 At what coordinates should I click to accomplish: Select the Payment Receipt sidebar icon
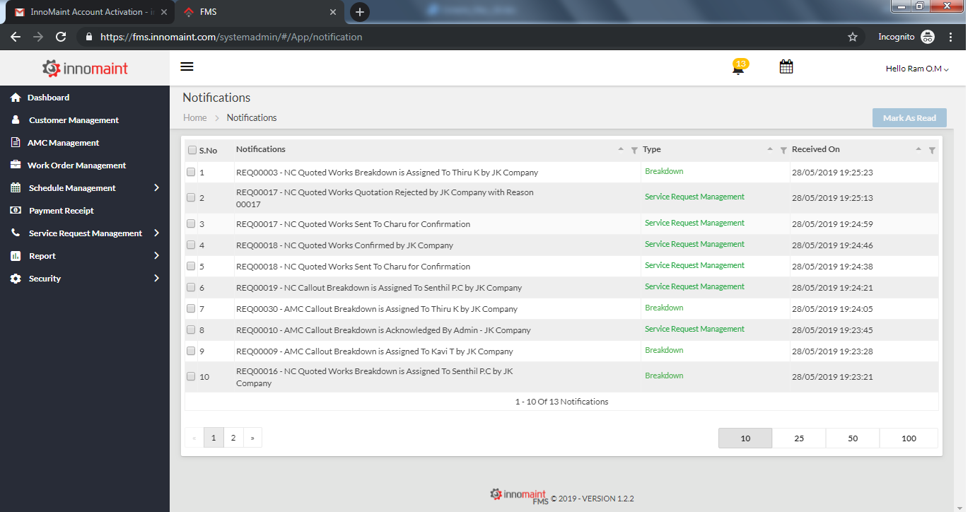[16, 210]
